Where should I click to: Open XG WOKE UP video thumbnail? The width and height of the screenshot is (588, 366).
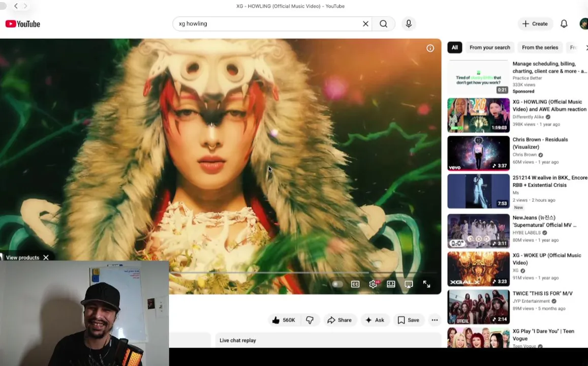478,269
